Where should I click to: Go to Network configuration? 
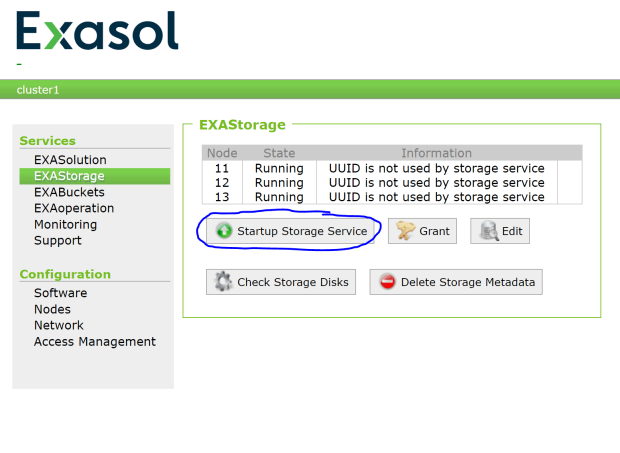click(x=59, y=325)
